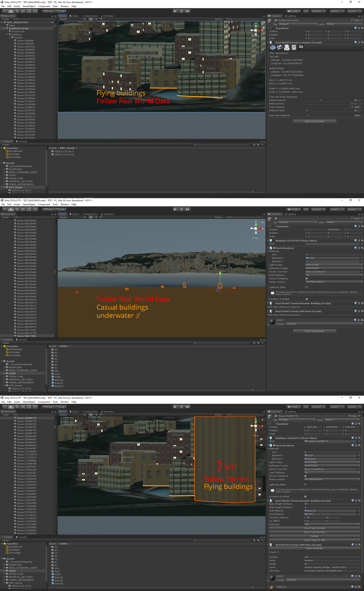Viewport: 364px width, 591px height.
Task: Open object picker beside Wall Material WALL01
Action: point(359,511)
